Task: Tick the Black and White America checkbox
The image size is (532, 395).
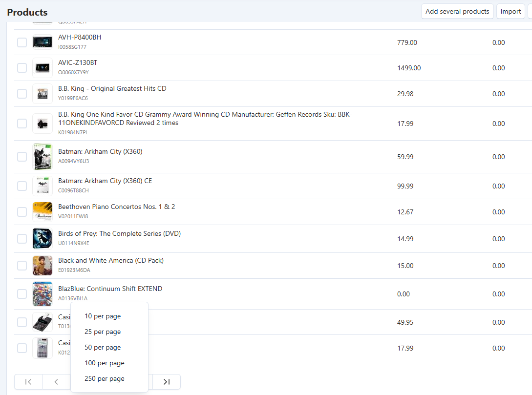Action: (x=22, y=266)
